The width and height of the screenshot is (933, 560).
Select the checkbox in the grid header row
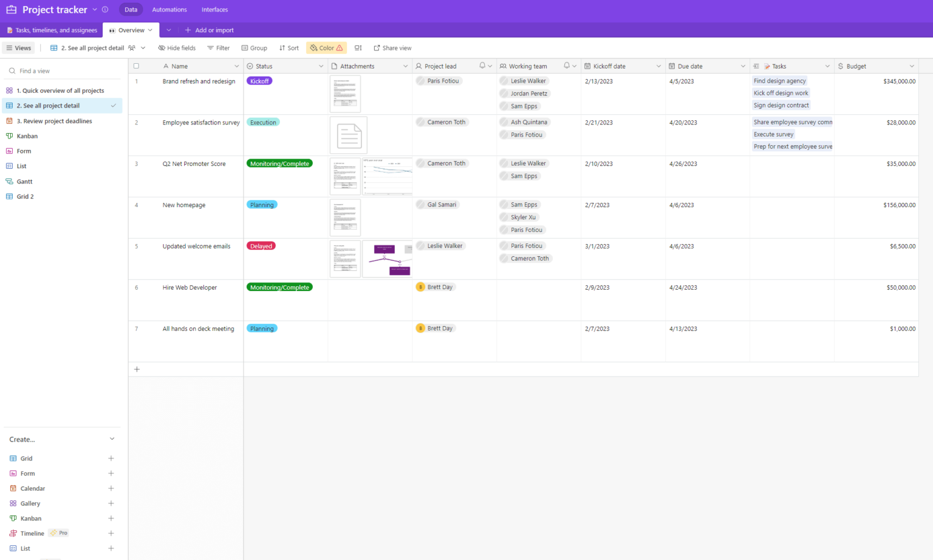point(136,66)
